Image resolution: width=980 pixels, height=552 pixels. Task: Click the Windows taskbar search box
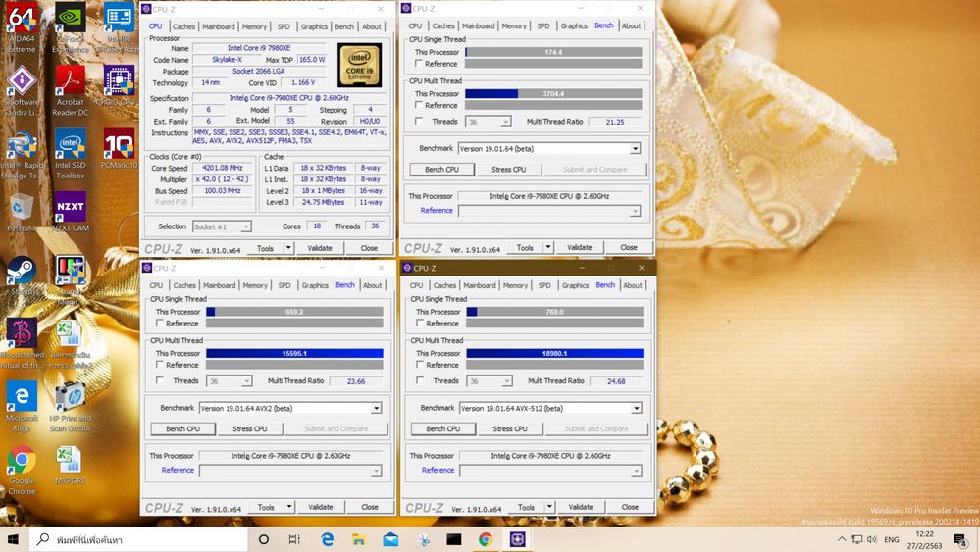click(x=138, y=539)
